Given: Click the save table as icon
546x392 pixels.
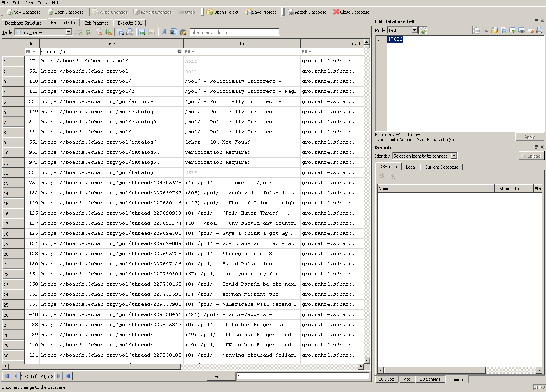Looking at the screenshot, I should [121, 32].
